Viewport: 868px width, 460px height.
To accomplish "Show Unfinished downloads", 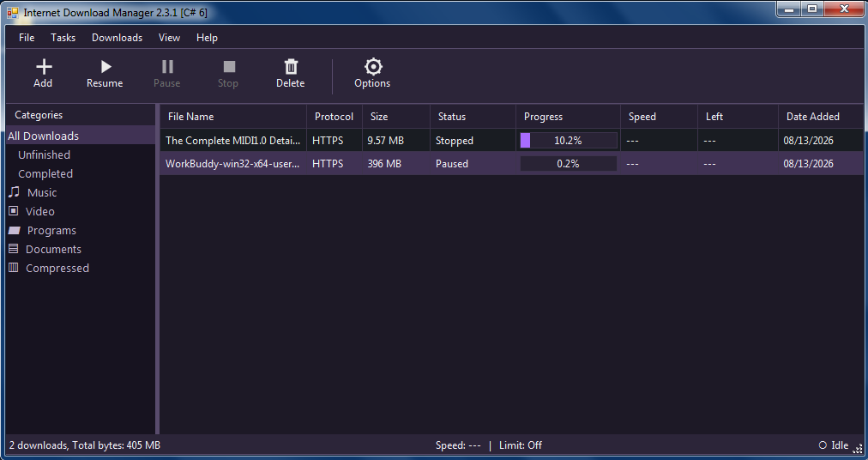I will (x=45, y=154).
